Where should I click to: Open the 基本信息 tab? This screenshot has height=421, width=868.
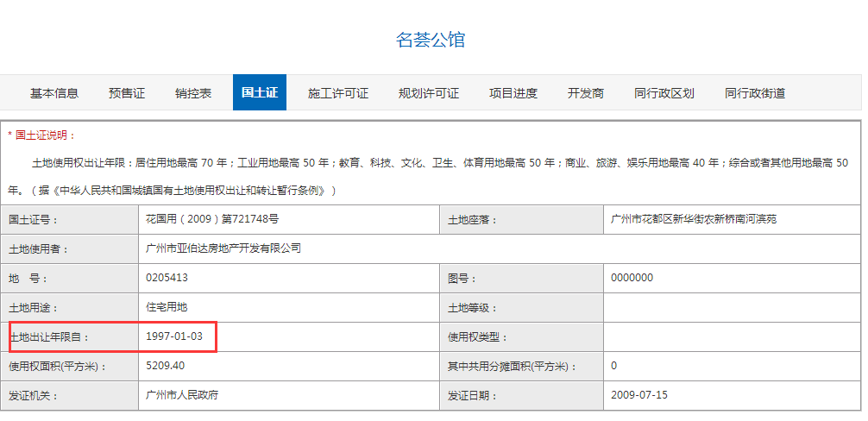(54, 93)
